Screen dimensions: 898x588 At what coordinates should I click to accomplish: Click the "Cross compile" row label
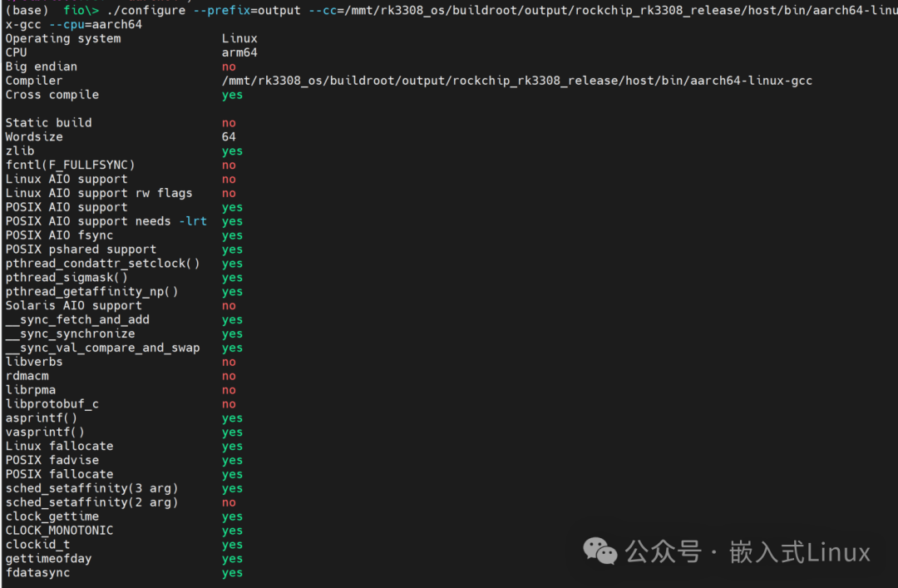point(52,95)
